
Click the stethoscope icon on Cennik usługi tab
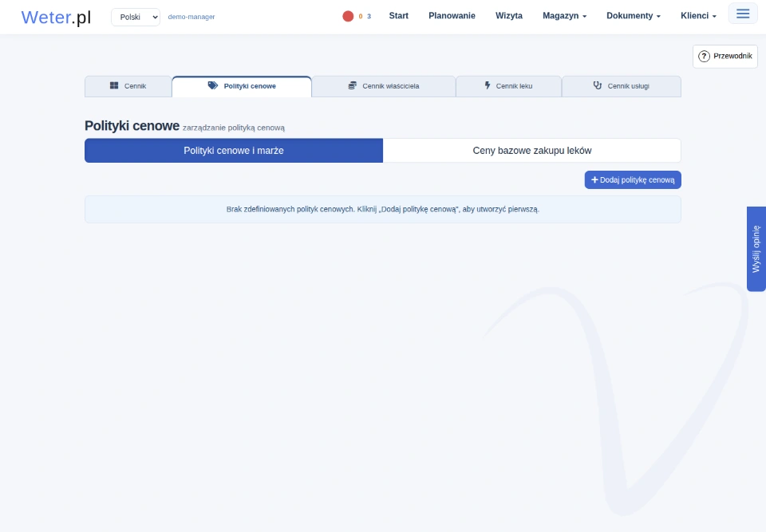598,85
